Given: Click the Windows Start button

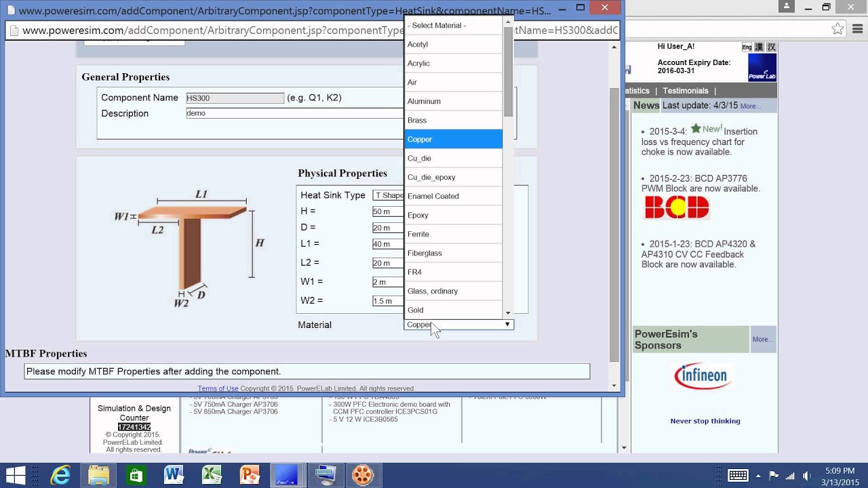Looking at the screenshot, I should pyautogui.click(x=16, y=475).
